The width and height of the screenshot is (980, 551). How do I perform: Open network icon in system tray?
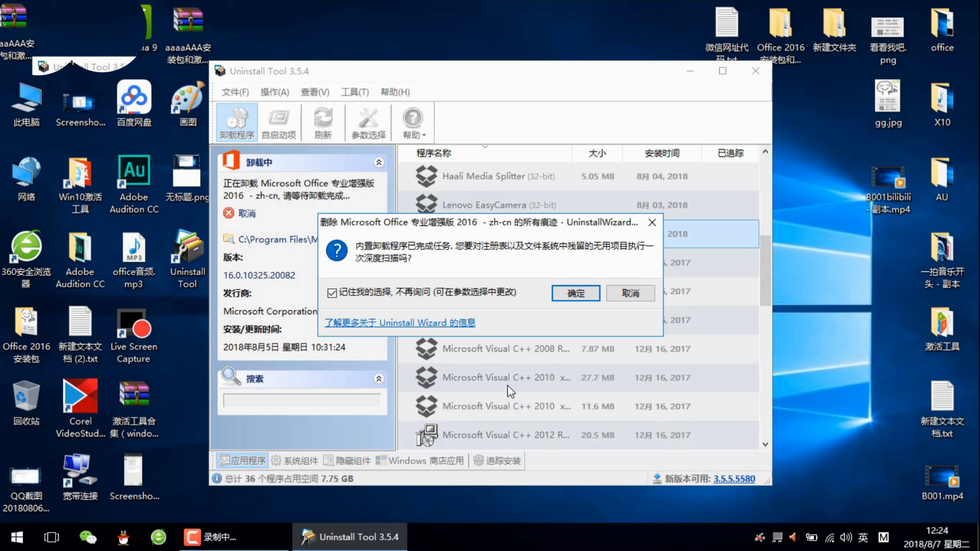(x=830, y=537)
